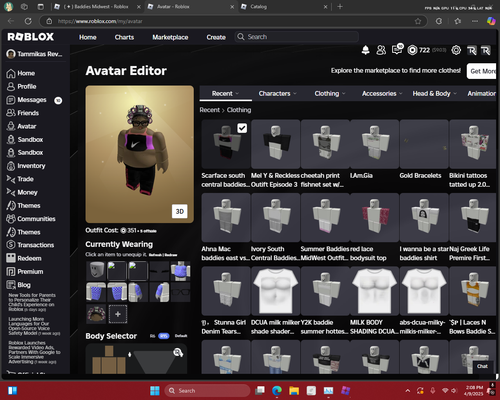Click the Recent breadcrumb link

(x=210, y=110)
